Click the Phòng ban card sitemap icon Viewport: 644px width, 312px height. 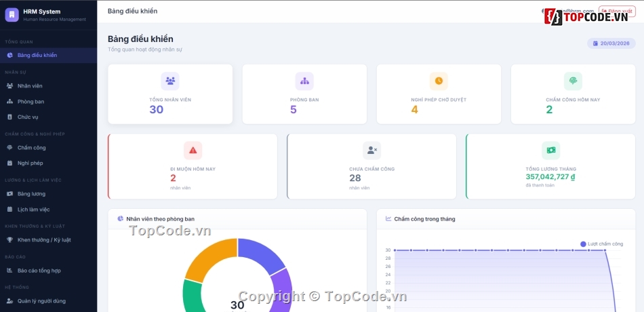point(304,81)
